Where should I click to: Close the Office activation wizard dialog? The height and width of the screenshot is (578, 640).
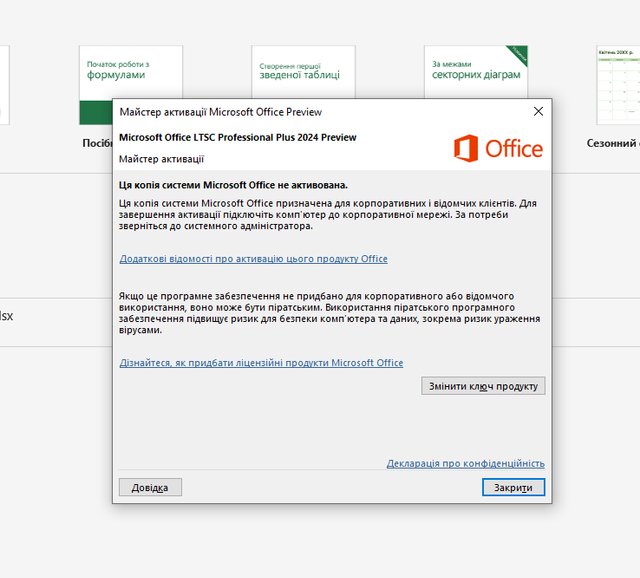click(538, 111)
